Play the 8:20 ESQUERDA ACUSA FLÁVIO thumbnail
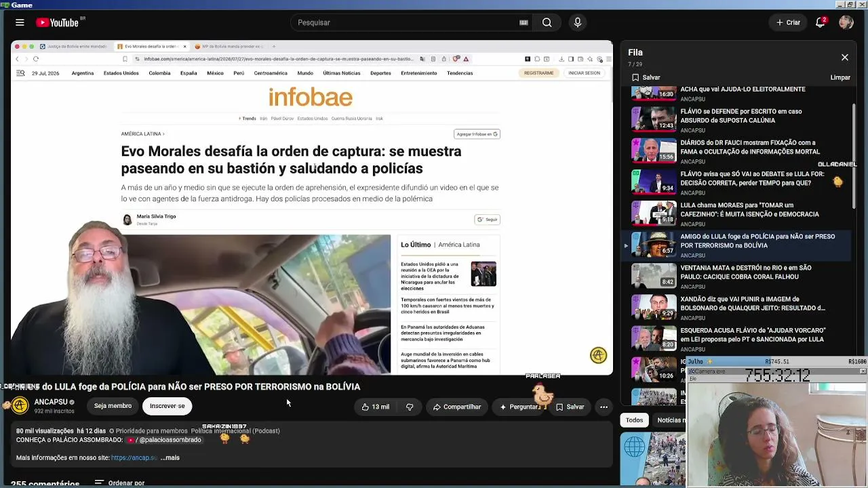This screenshot has width=868, height=488. click(x=654, y=338)
